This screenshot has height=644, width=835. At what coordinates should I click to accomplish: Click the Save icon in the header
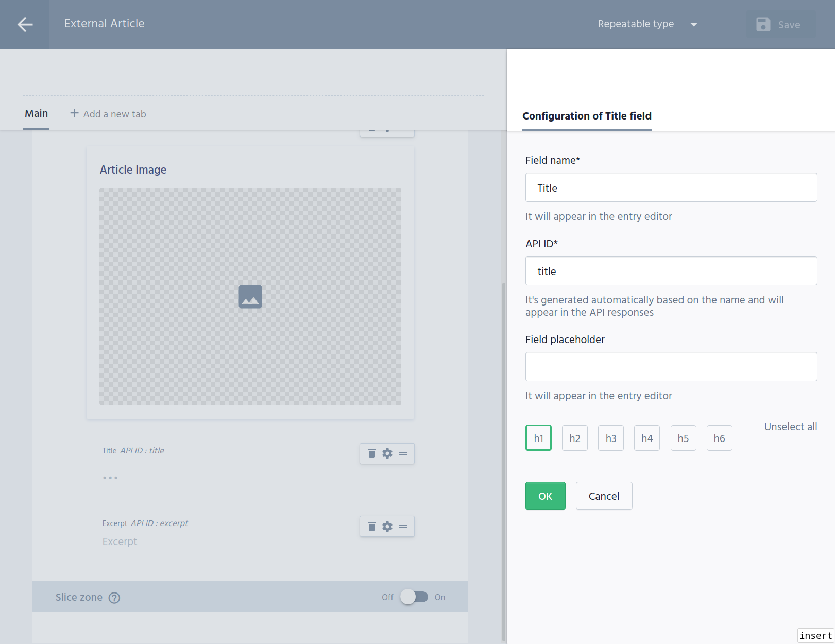[x=763, y=24]
